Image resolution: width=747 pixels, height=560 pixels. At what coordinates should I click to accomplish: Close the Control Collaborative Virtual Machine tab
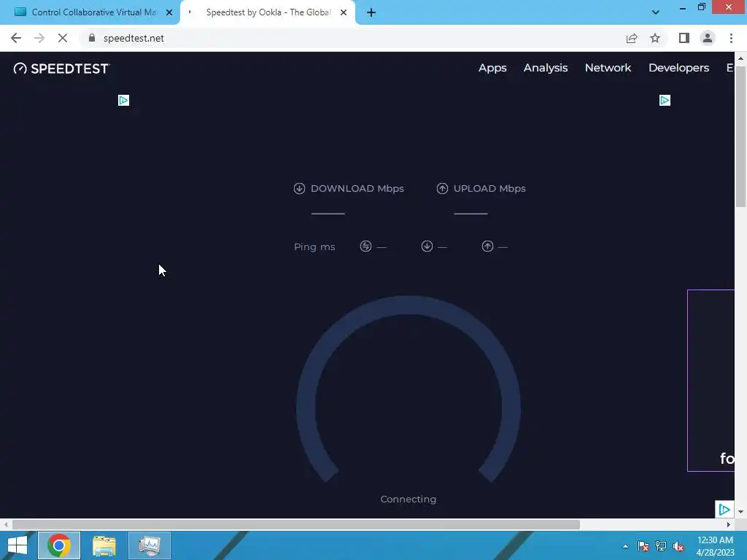click(x=169, y=12)
